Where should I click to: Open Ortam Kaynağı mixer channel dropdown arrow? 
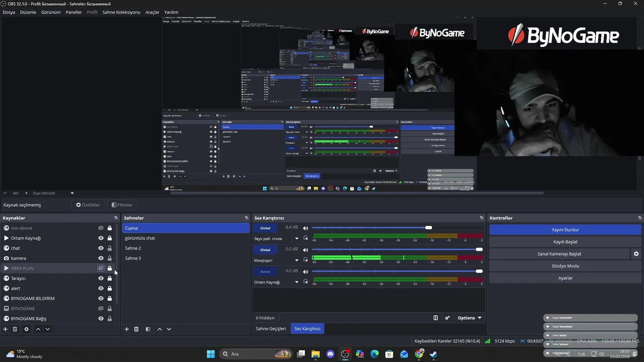tap(296, 282)
